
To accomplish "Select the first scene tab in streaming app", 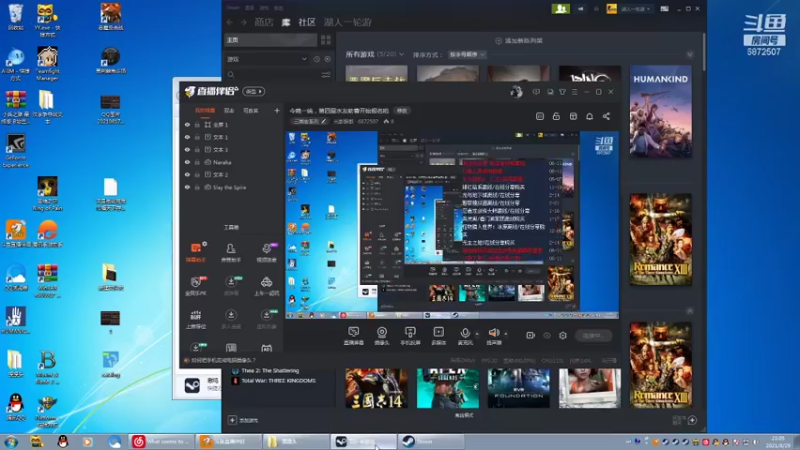I will click(x=205, y=110).
